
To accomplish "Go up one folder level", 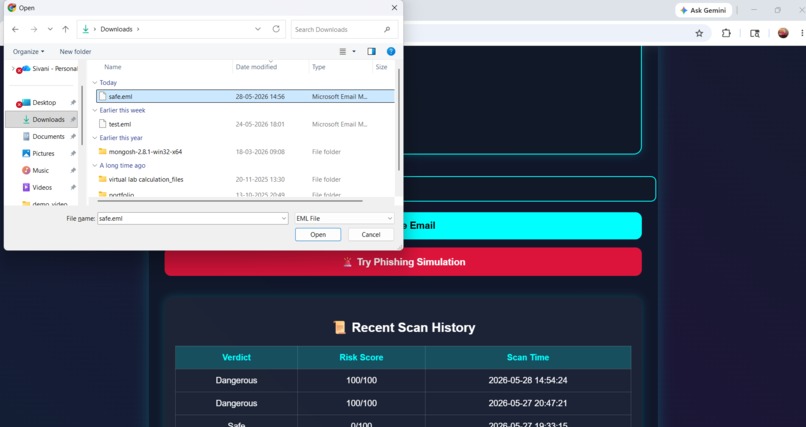I will point(65,29).
